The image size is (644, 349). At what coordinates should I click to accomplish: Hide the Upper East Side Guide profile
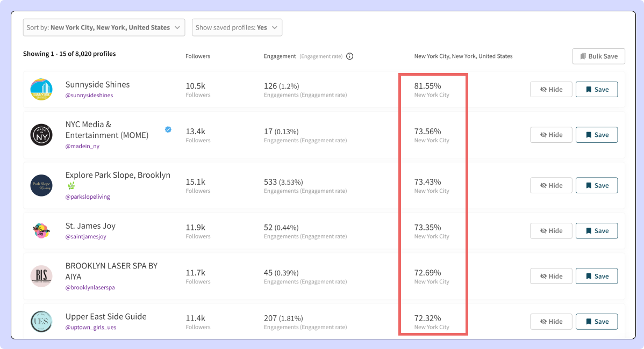point(551,321)
